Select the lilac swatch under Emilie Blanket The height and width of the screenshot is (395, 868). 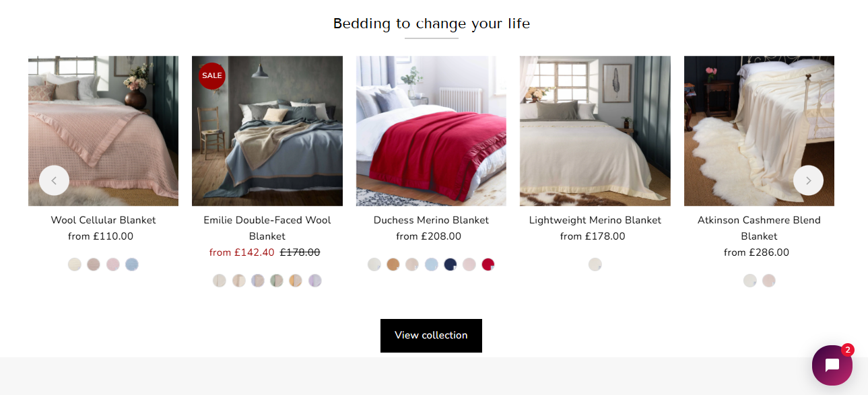pos(315,281)
